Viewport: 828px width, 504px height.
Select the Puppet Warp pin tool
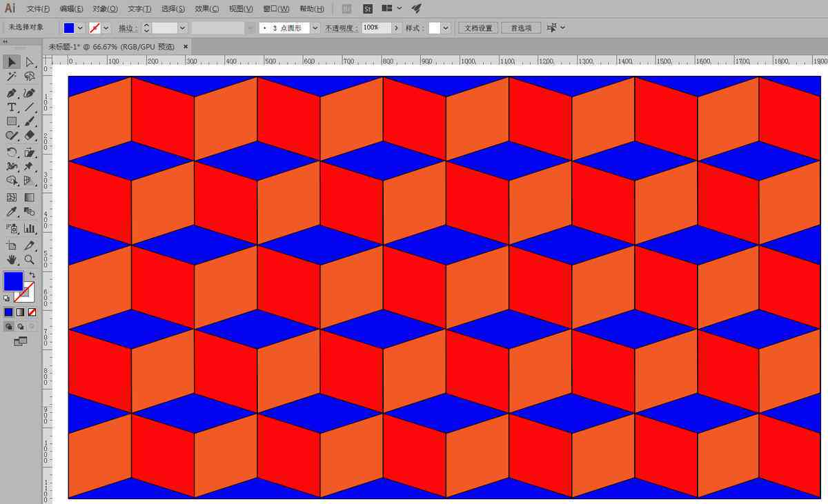tap(30, 166)
